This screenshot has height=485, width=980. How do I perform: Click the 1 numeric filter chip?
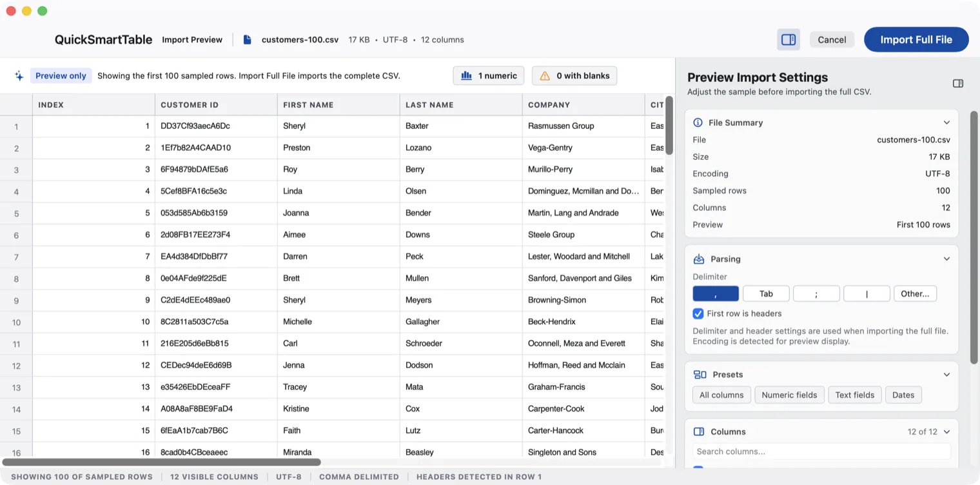tap(489, 75)
